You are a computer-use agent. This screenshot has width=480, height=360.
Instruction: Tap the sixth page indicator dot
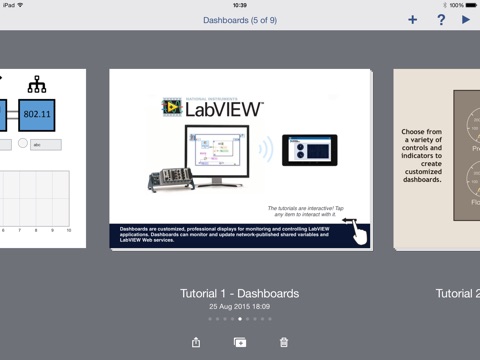(x=247, y=319)
